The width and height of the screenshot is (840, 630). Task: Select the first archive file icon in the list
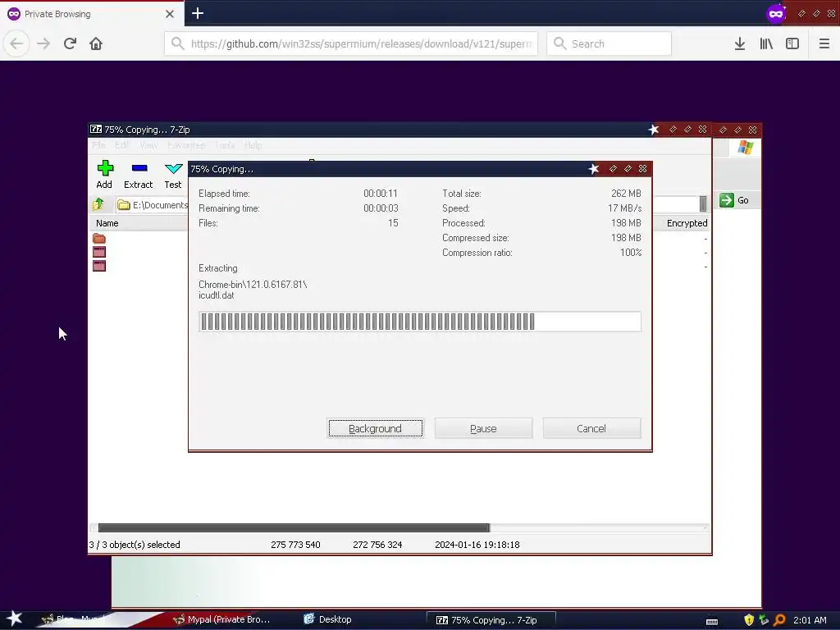[x=99, y=252]
